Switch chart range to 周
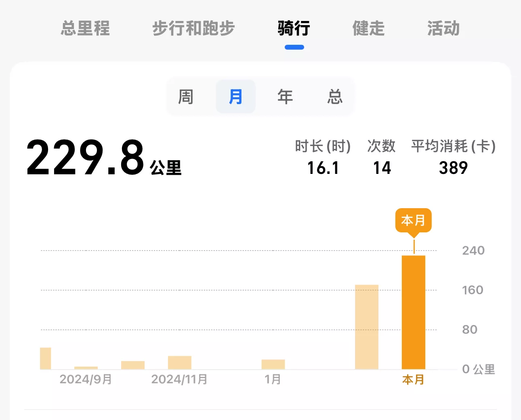Image resolution: width=521 pixels, height=420 pixels. tap(186, 97)
